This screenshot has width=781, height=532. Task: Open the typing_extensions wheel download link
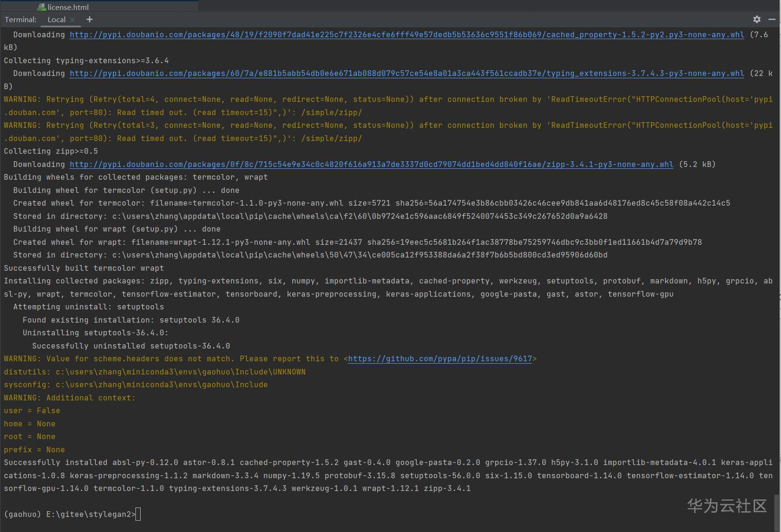[406, 74]
